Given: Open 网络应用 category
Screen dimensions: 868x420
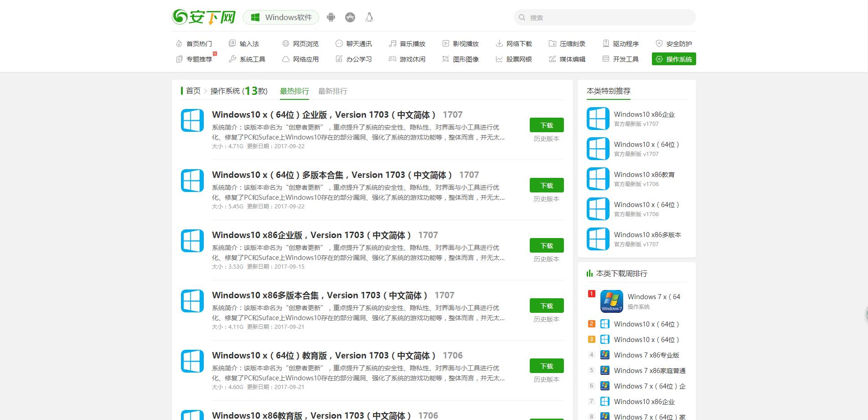Looking at the screenshot, I should (300, 59).
